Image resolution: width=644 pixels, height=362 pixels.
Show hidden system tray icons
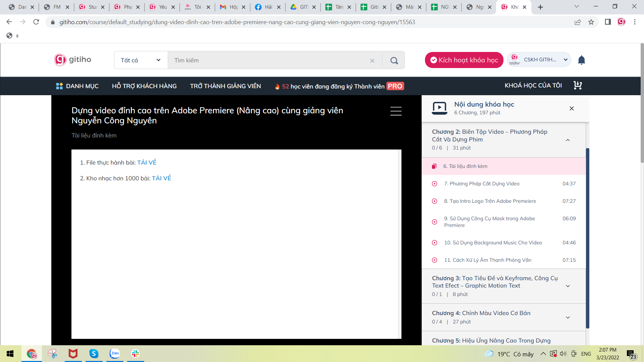pyautogui.click(x=543, y=354)
